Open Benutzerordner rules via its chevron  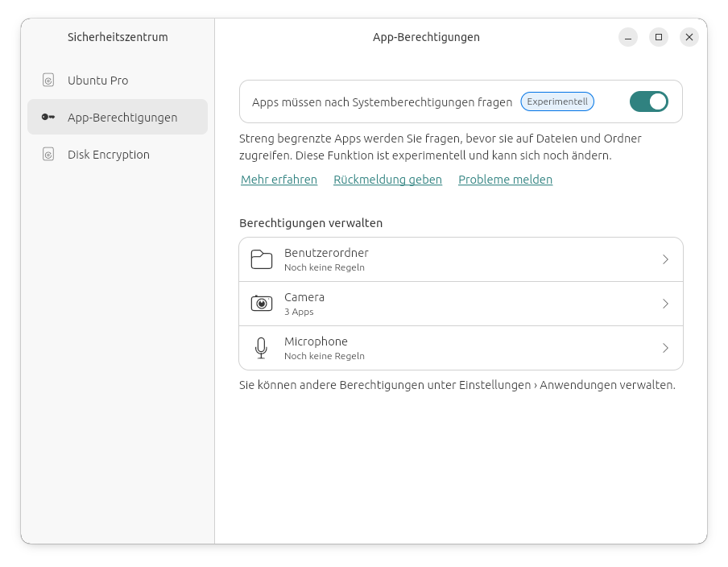[x=666, y=259]
